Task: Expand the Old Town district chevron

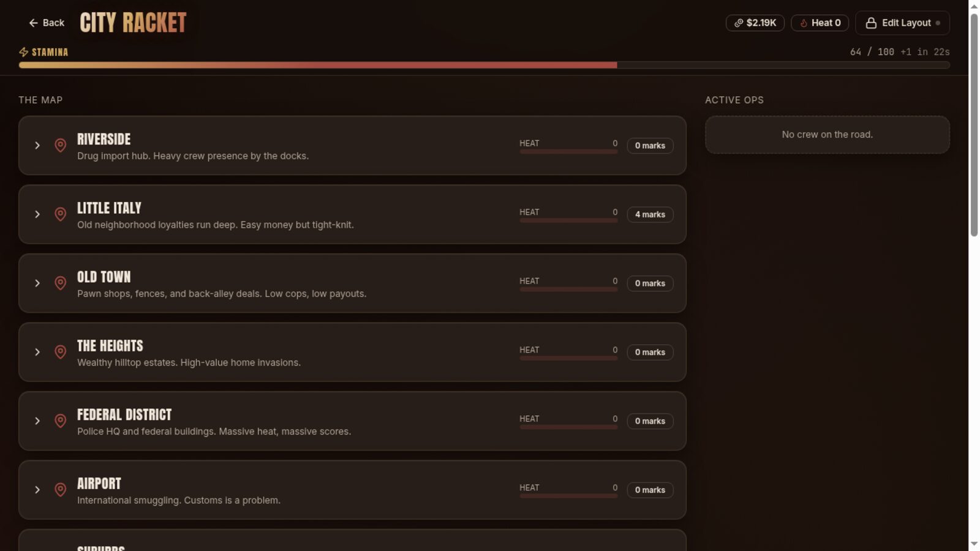Action: (x=37, y=283)
